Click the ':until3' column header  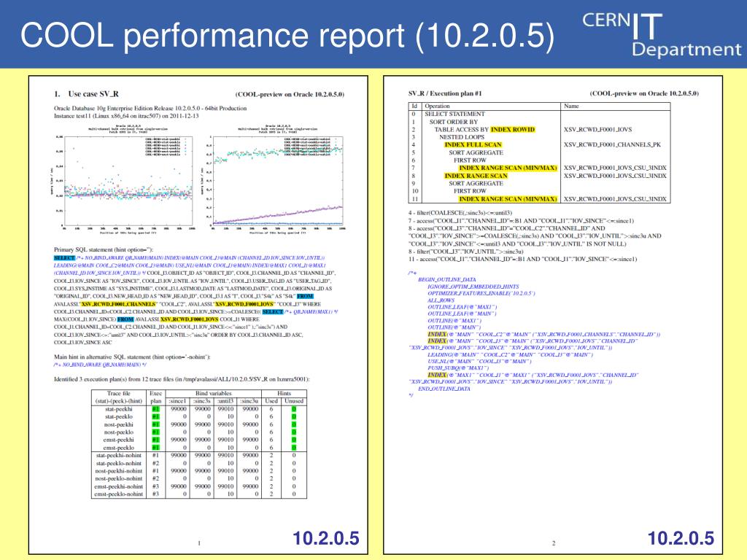pos(226,401)
